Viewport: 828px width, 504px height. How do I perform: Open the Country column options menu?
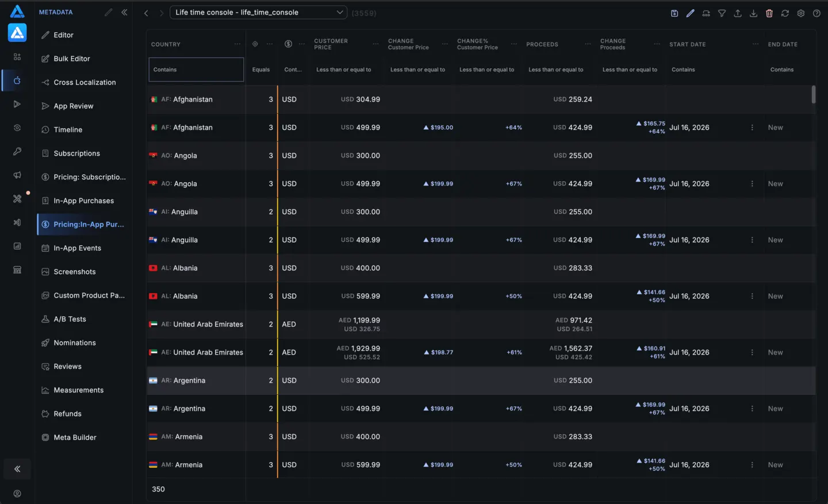(237, 44)
